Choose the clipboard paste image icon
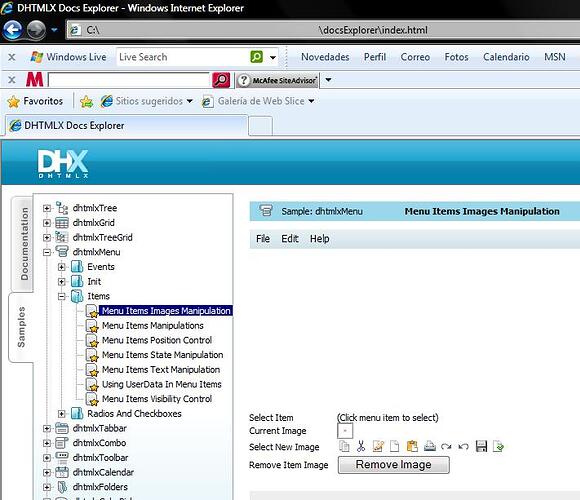 coord(412,446)
